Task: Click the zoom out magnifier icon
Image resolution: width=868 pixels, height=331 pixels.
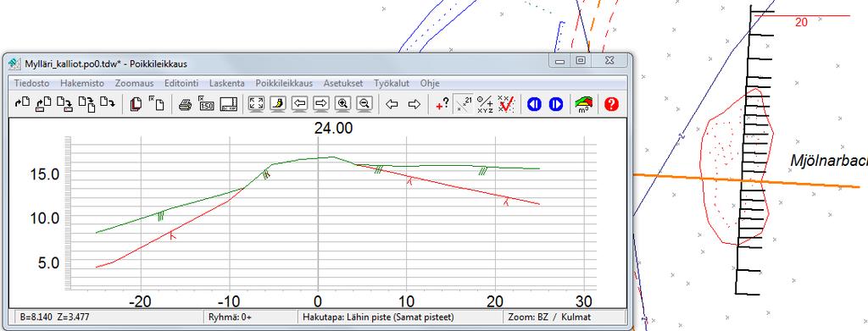Action: click(x=364, y=104)
